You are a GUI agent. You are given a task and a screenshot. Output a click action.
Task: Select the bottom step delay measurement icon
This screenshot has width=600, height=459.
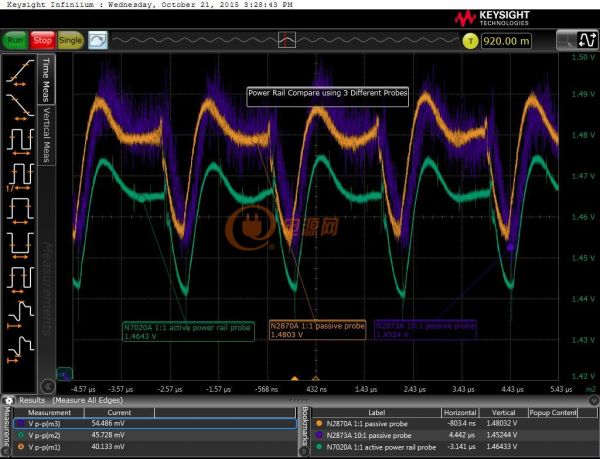tap(20, 349)
